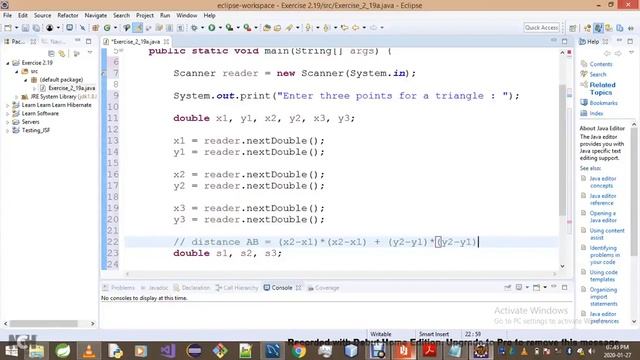This screenshot has width=640, height=360.
Task: Open Java editor concepts help link
Action: pyautogui.click(x=603, y=182)
